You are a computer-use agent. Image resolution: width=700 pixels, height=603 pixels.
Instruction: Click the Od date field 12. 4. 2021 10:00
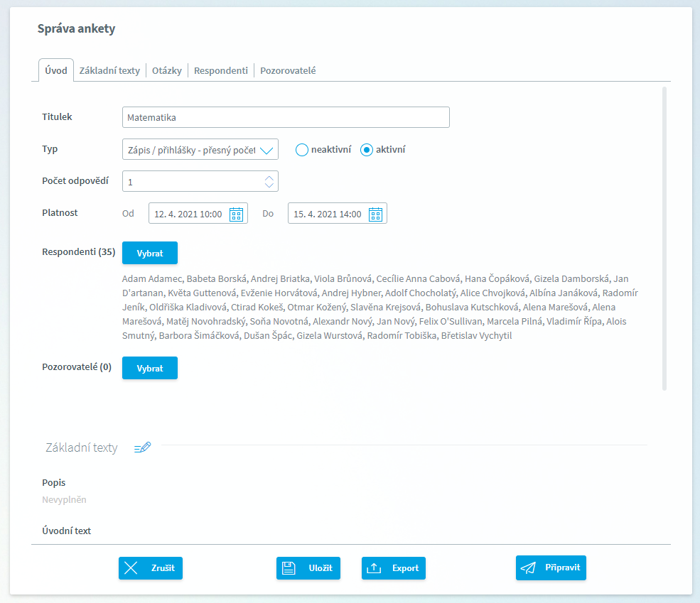pyautogui.click(x=198, y=213)
